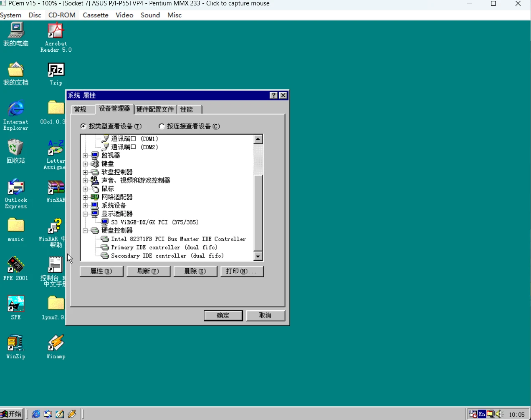Click the 打印(N)... button

[x=242, y=271]
